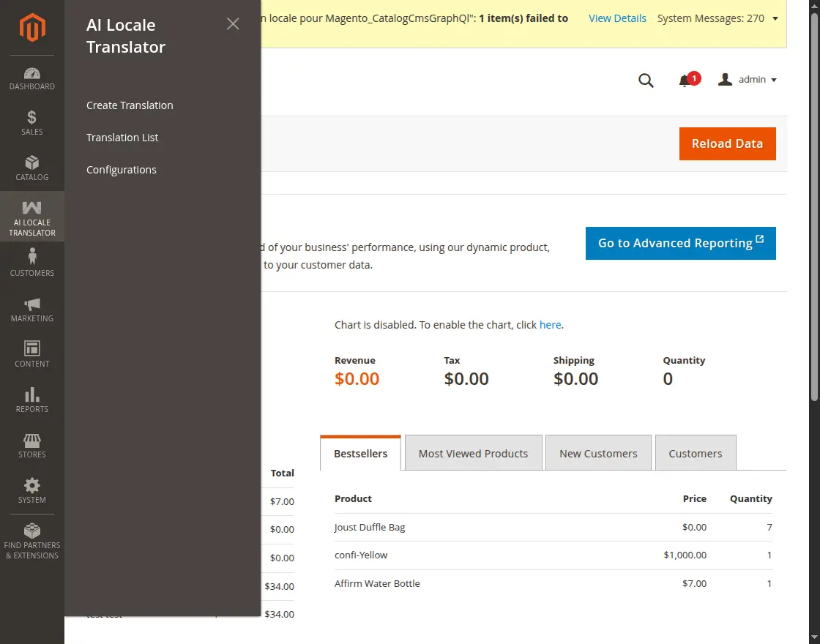The height and width of the screenshot is (644, 820).
Task: Select Create Translation menu item
Action: click(130, 105)
